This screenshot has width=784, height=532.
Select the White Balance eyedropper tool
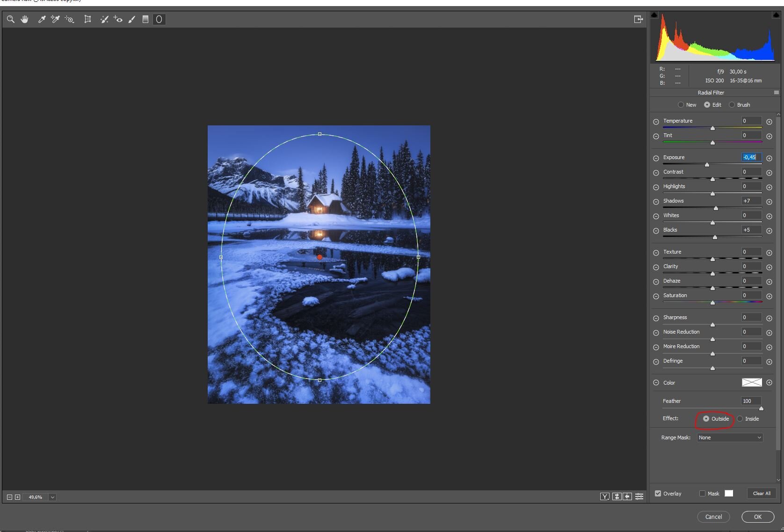[x=42, y=19]
